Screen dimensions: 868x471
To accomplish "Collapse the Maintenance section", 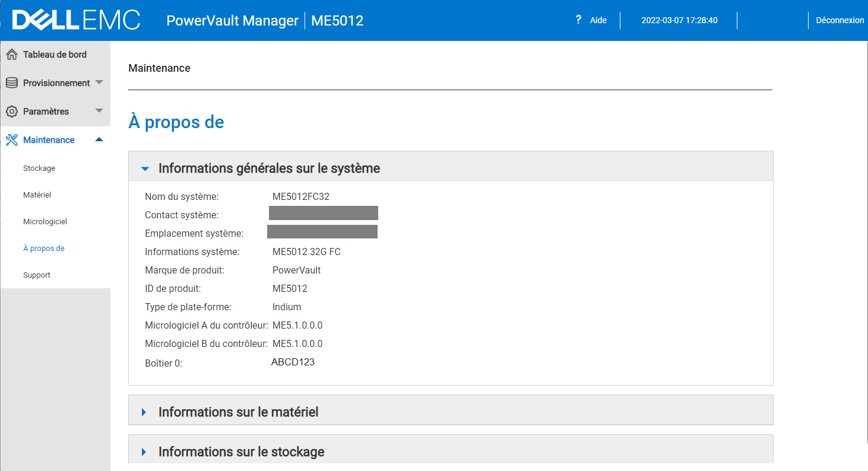I will [x=99, y=139].
